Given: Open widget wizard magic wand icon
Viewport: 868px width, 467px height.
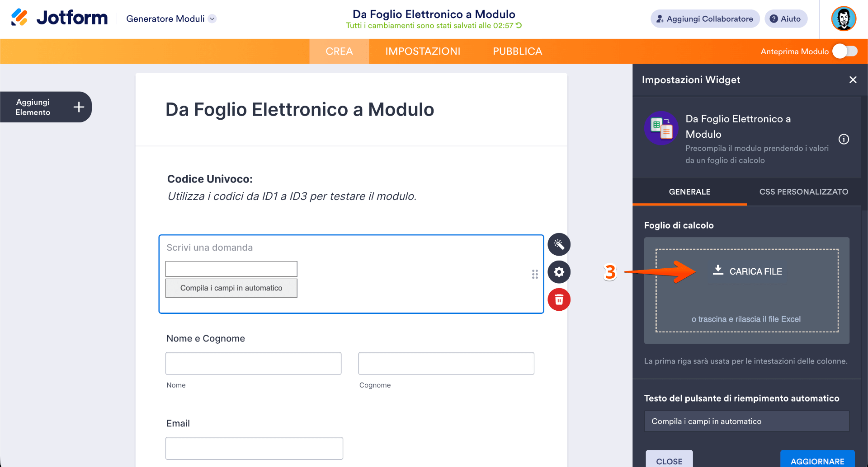Looking at the screenshot, I should 559,245.
